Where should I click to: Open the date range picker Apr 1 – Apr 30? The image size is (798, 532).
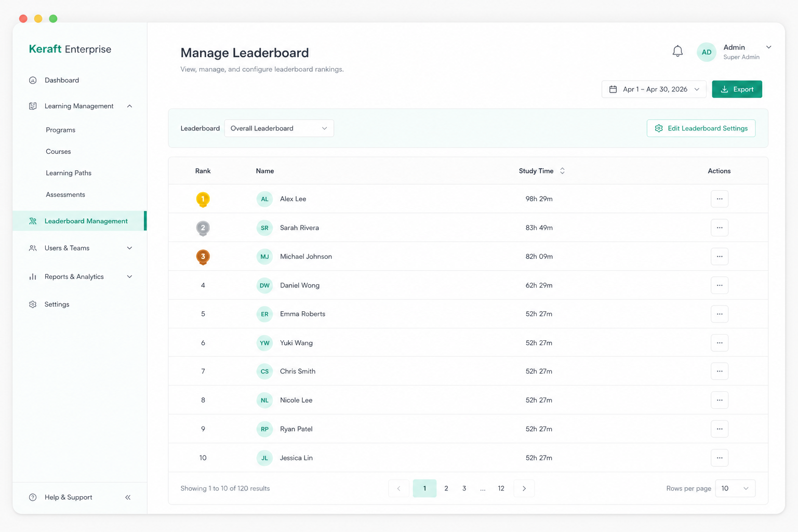click(654, 89)
